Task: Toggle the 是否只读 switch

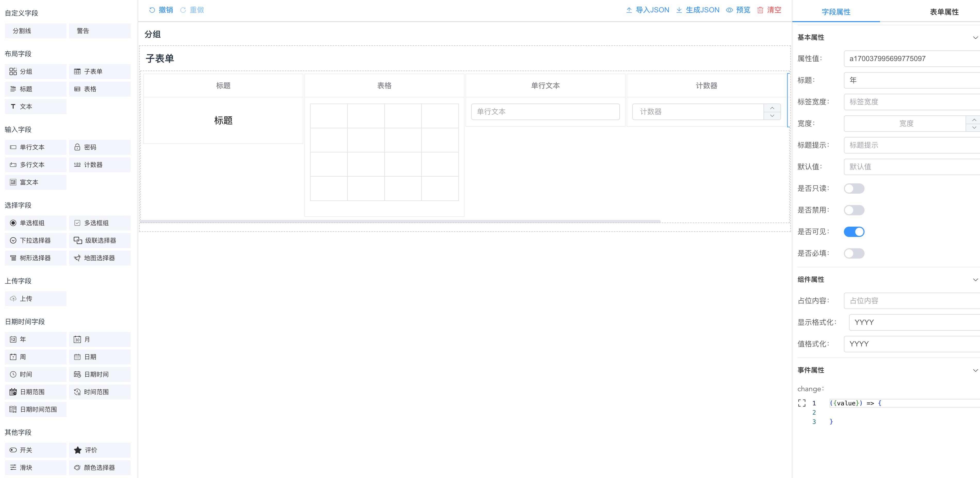Action: tap(854, 188)
